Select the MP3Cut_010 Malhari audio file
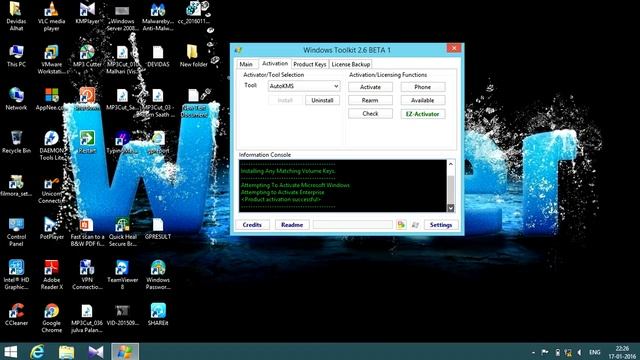640x360 pixels. coord(122,60)
